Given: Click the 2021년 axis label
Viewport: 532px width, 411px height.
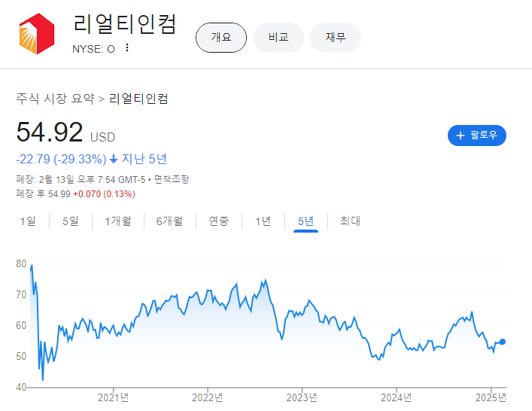Looking at the screenshot, I should [x=114, y=397].
